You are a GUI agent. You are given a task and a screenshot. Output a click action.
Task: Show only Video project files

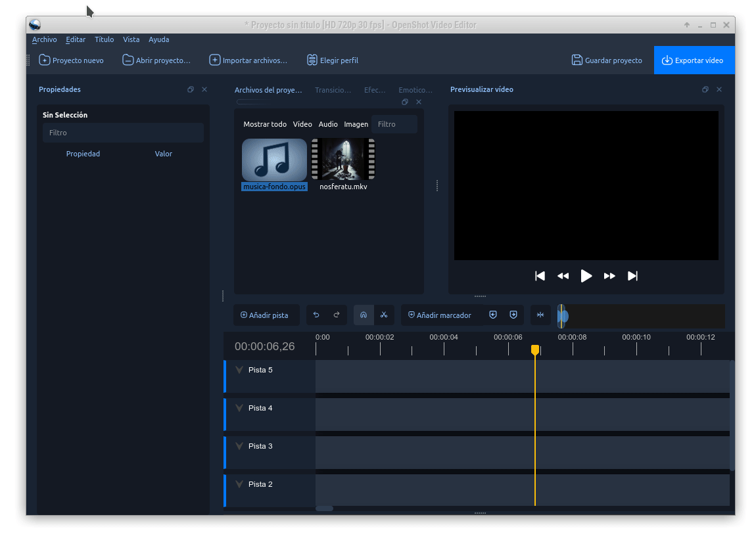click(302, 124)
